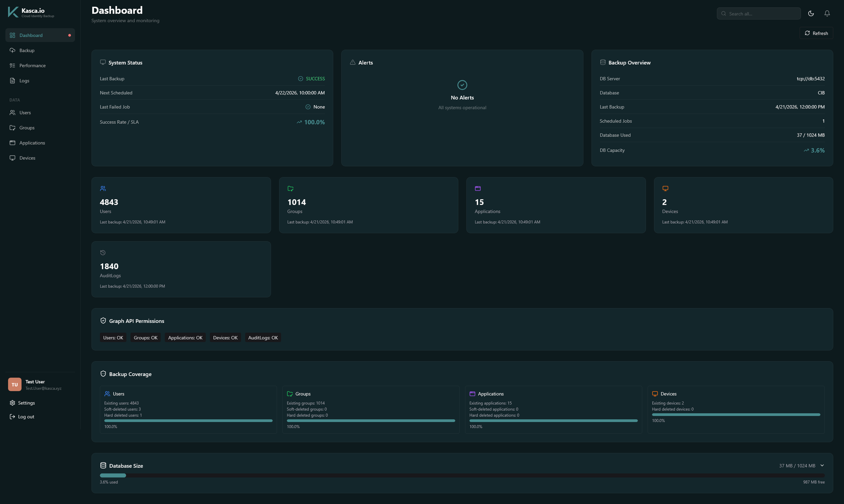Click the orange monitor icon above 2
844x504 pixels.
(665, 189)
